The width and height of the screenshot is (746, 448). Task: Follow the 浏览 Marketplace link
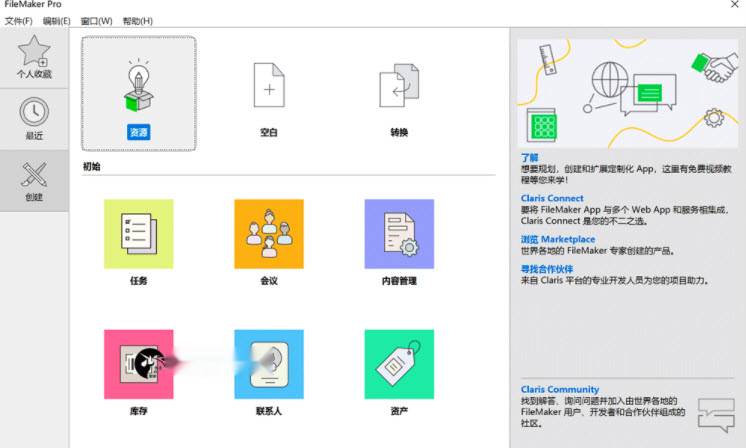click(557, 240)
